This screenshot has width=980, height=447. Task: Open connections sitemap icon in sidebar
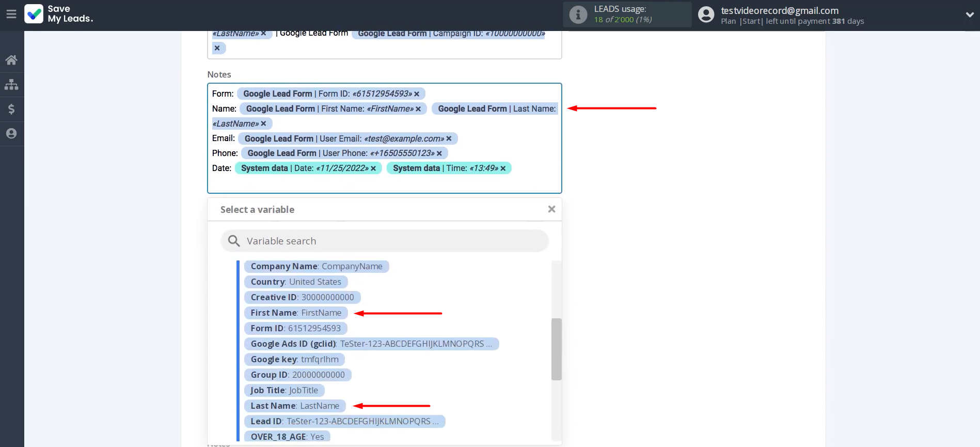[11, 85]
